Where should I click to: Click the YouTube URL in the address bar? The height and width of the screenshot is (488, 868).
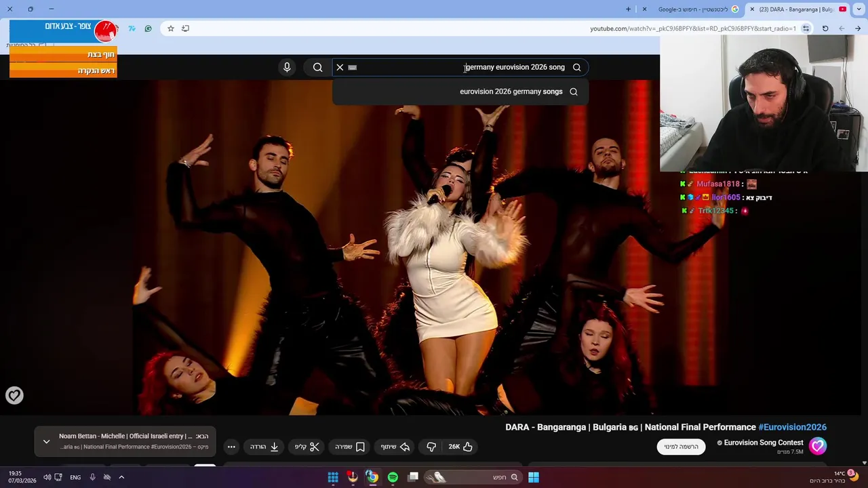pyautogui.click(x=693, y=28)
